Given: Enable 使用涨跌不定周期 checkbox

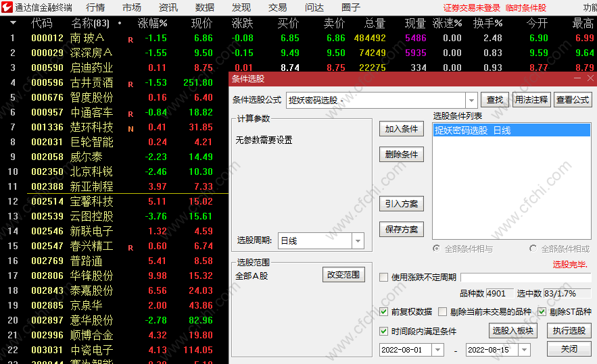Looking at the screenshot, I should point(384,277).
